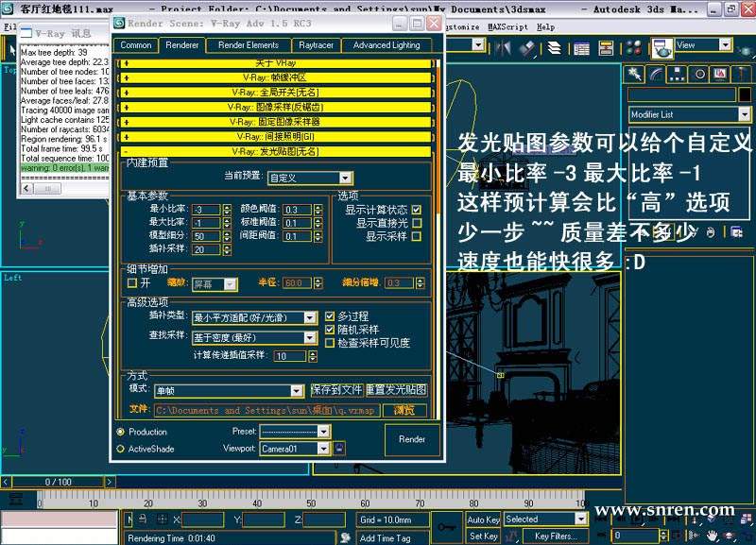Switch to the Render Elements tab
The width and height of the screenshot is (756, 545).
coord(249,45)
